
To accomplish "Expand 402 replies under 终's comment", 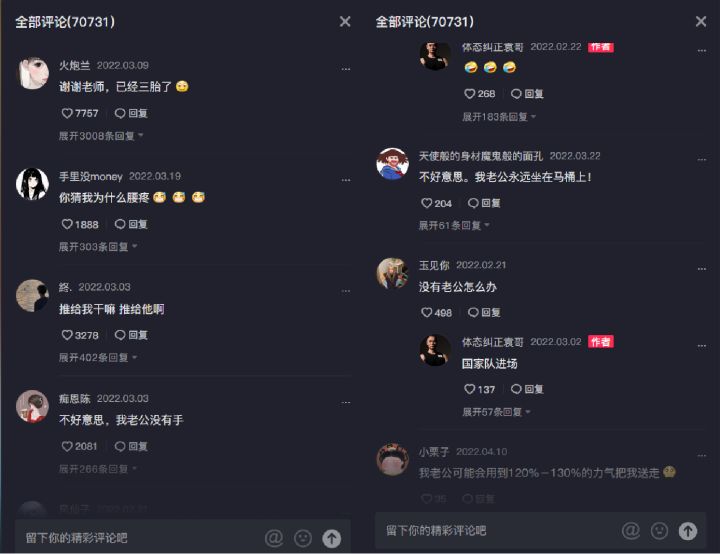I will pos(97,357).
